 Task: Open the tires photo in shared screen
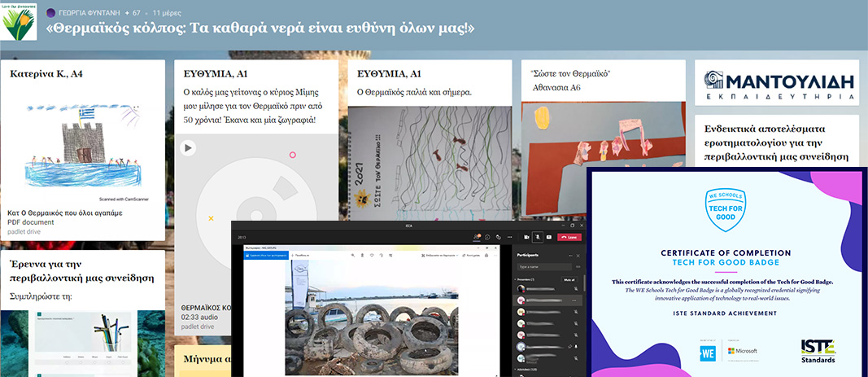click(x=372, y=318)
